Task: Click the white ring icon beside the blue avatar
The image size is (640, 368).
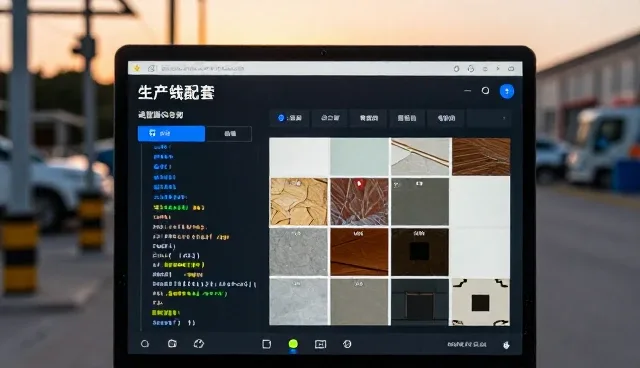Action: tap(485, 91)
